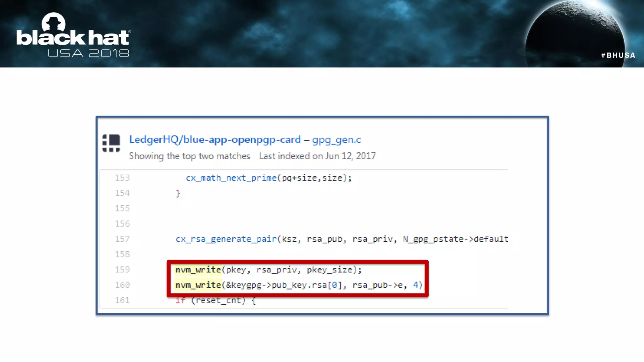Click the LedgerHQ repository avatar icon
644x362 pixels.
[x=111, y=143]
